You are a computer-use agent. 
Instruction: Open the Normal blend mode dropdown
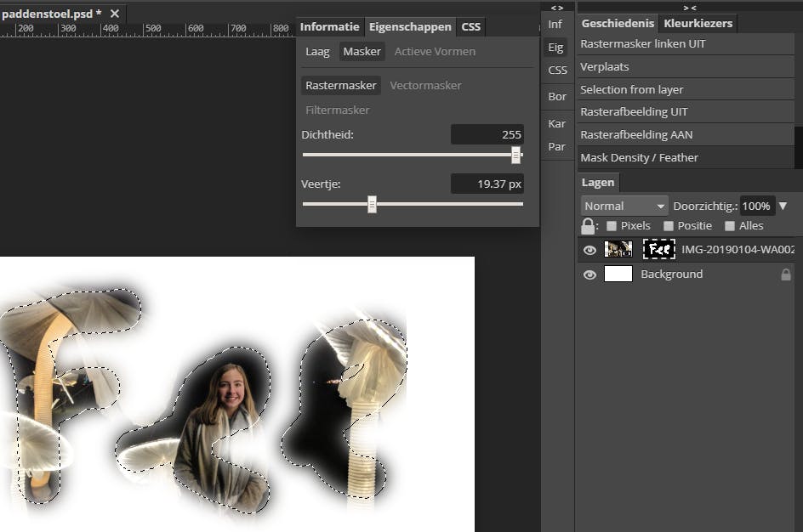pyautogui.click(x=624, y=206)
